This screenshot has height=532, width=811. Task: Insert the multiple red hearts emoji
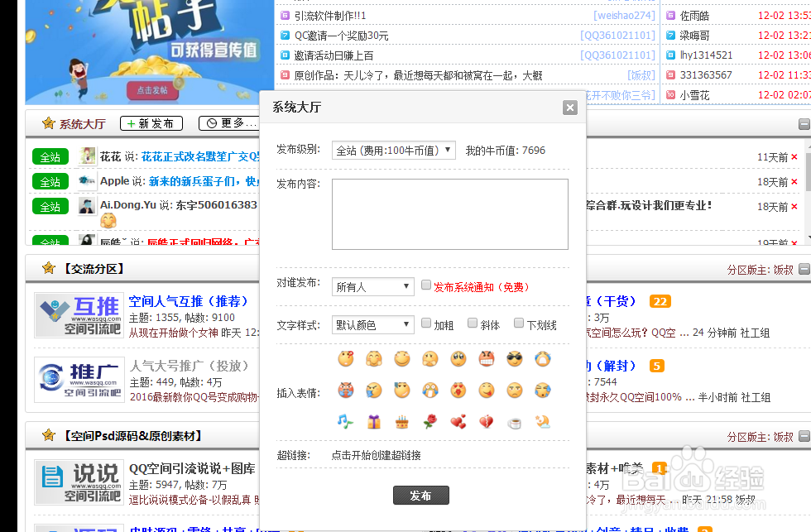[458, 422]
